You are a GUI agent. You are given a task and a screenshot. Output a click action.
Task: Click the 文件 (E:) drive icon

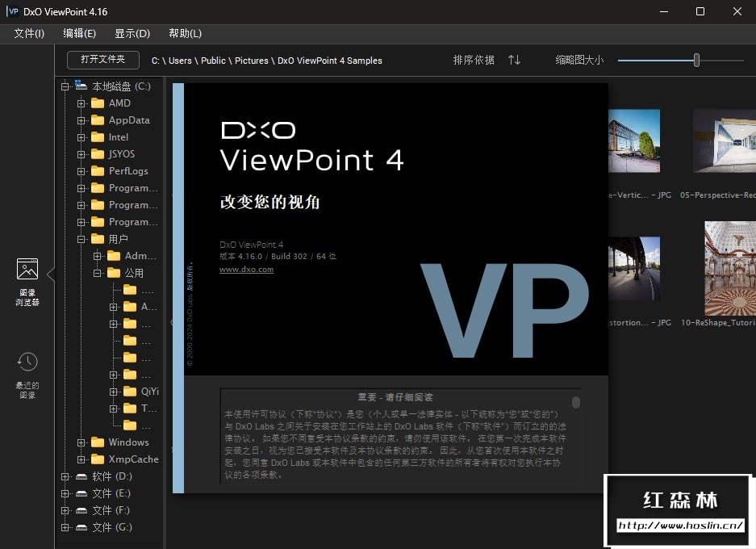(x=81, y=493)
